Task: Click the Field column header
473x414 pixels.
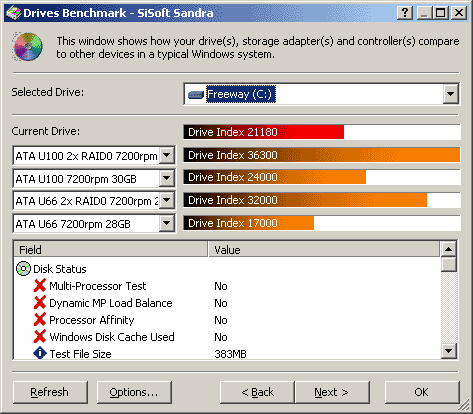Action: coord(111,250)
